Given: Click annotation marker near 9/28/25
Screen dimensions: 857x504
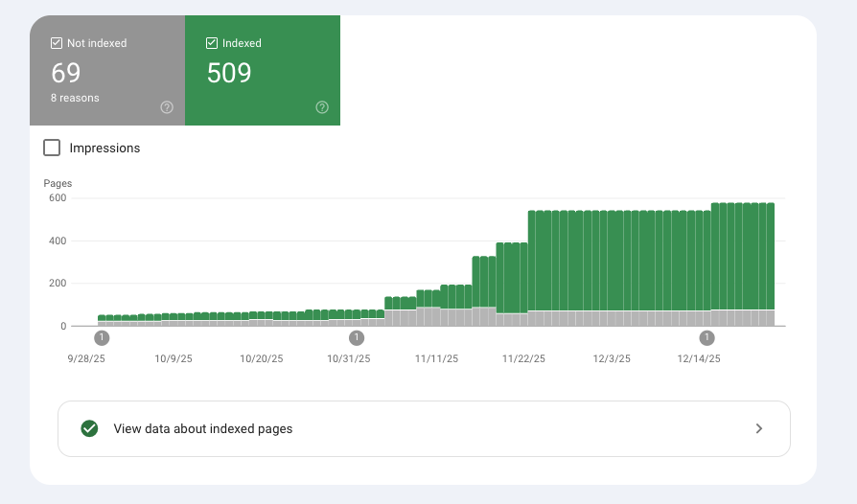Looking at the screenshot, I should 102,338.
